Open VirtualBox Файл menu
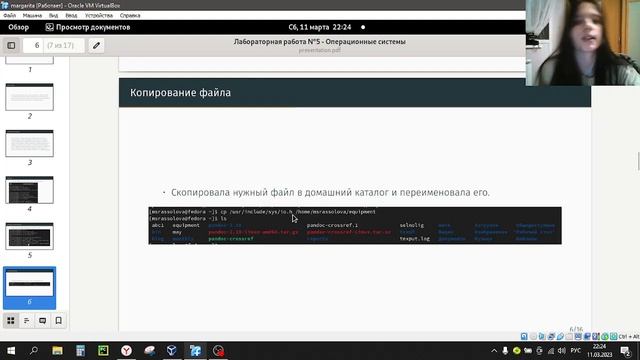Image resolution: width=640 pixels, height=360 pixels. tap(9, 16)
